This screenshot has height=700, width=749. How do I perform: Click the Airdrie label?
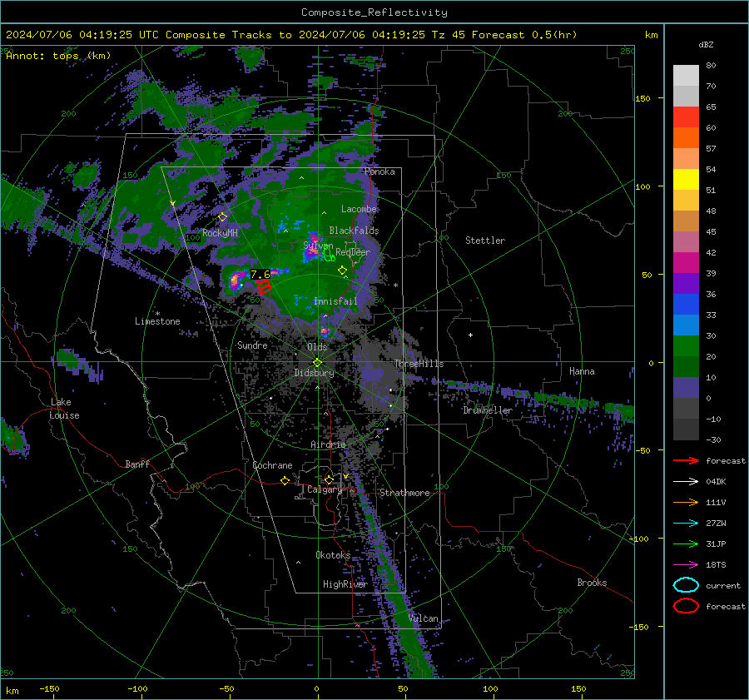tap(328, 444)
